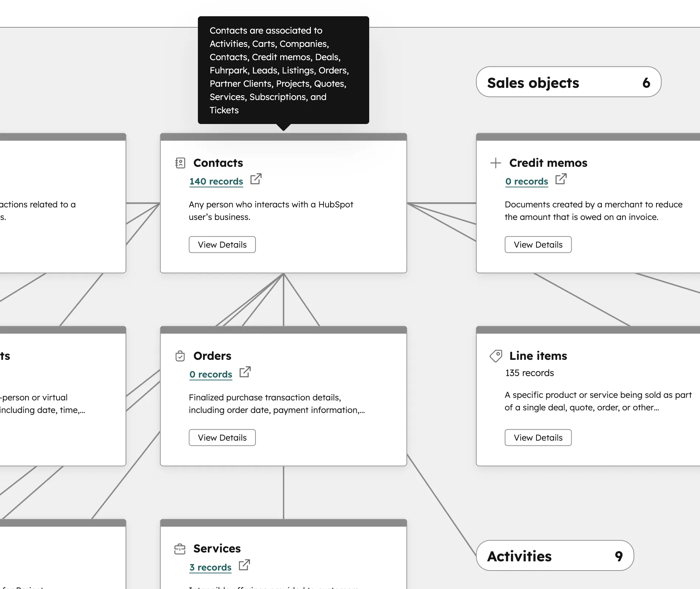This screenshot has height=589, width=700.
Task: Click the Contacts address book icon
Action: (180, 162)
